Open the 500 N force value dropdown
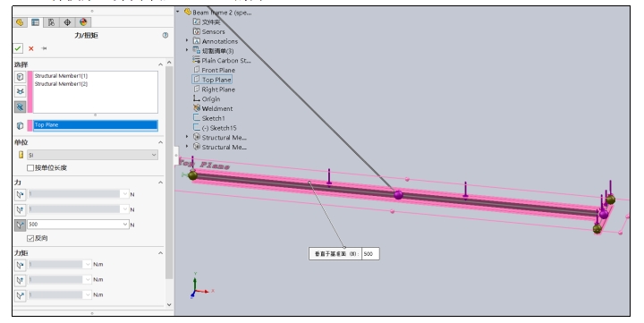 tap(125, 225)
